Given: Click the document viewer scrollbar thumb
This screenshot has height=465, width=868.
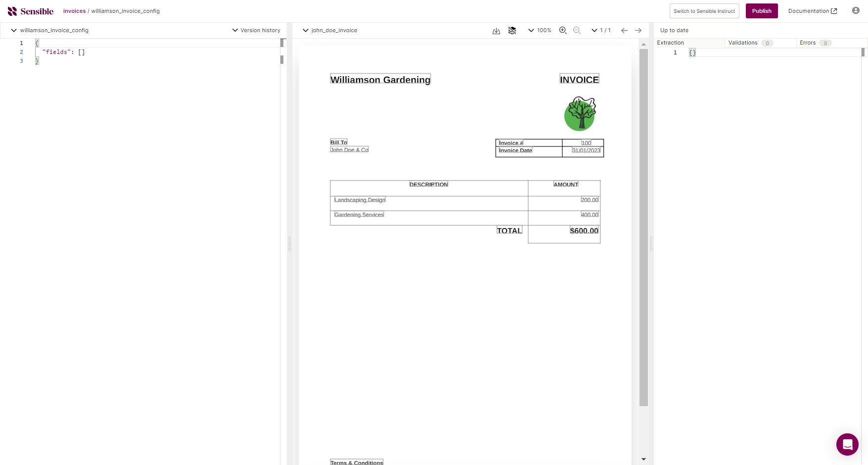Looking at the screenshot, I should tap(643, 228).
